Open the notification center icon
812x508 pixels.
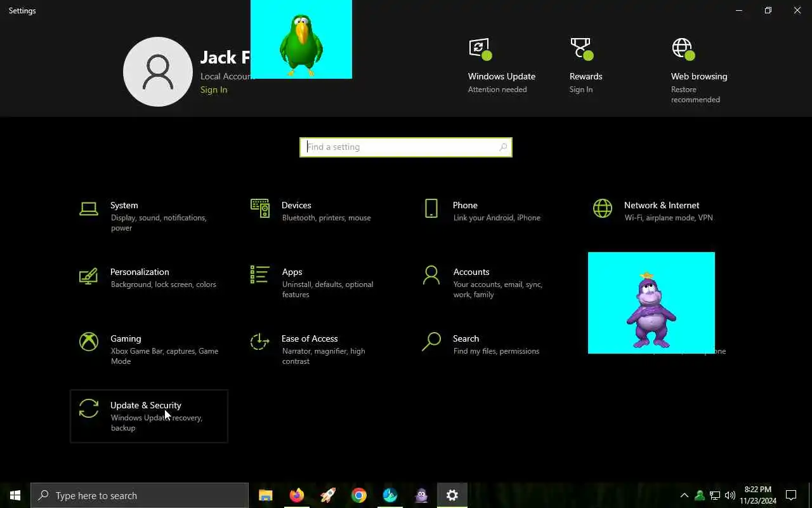(x=791, y=495)
